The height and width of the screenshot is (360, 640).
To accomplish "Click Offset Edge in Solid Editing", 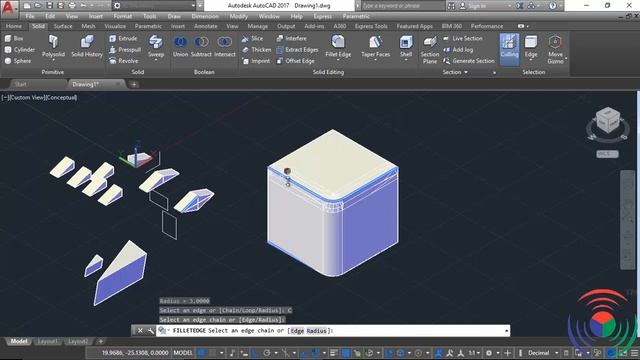I will (296, 61).
